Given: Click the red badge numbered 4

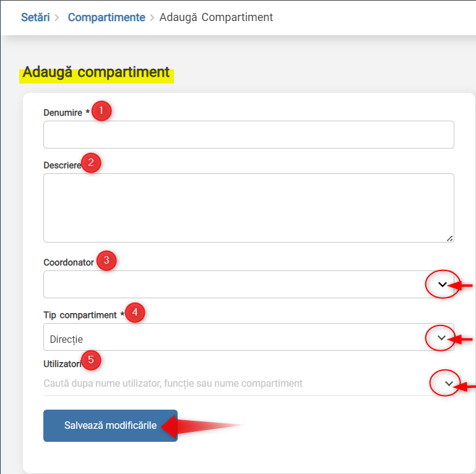Looking at the screenshot, I should tap(135, 312).
